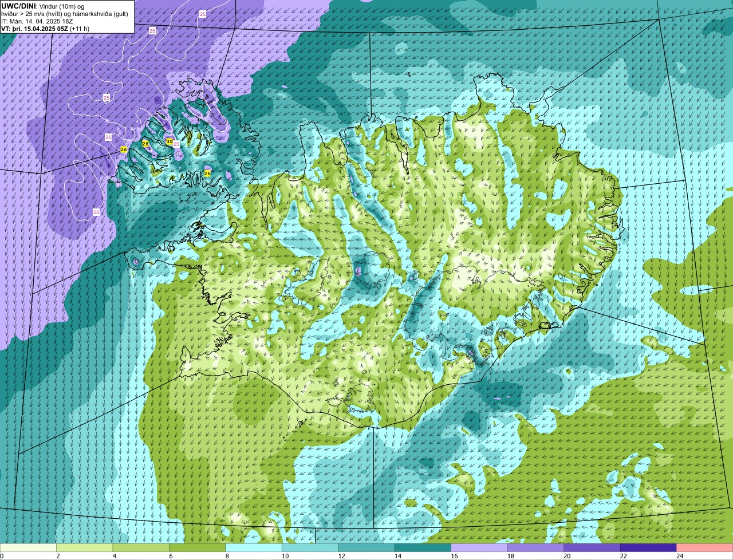Click scale value 8 on the color bar
The width and height of the screenshot is (733, 560).
point(227,556)
